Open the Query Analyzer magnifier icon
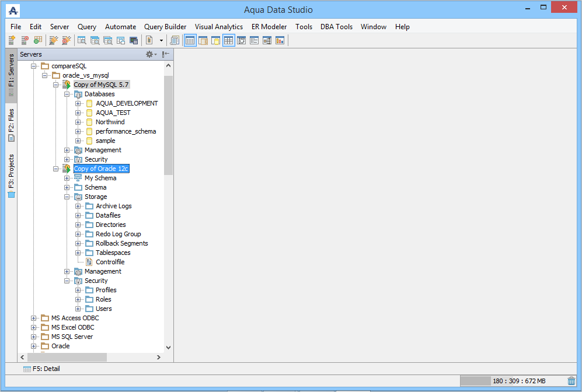 click(82, 40)
